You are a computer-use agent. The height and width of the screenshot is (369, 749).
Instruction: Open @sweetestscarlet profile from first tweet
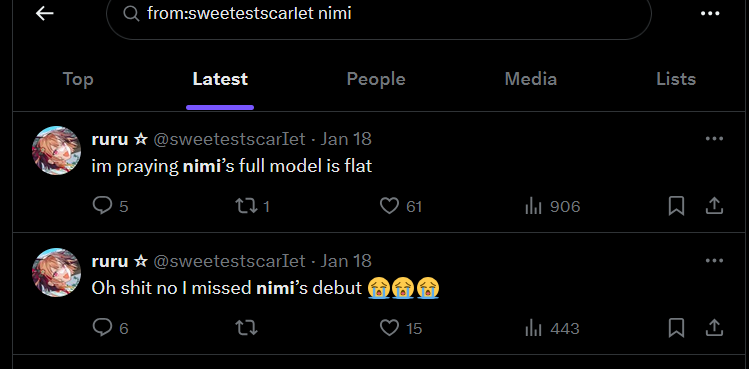click(229, 139)
